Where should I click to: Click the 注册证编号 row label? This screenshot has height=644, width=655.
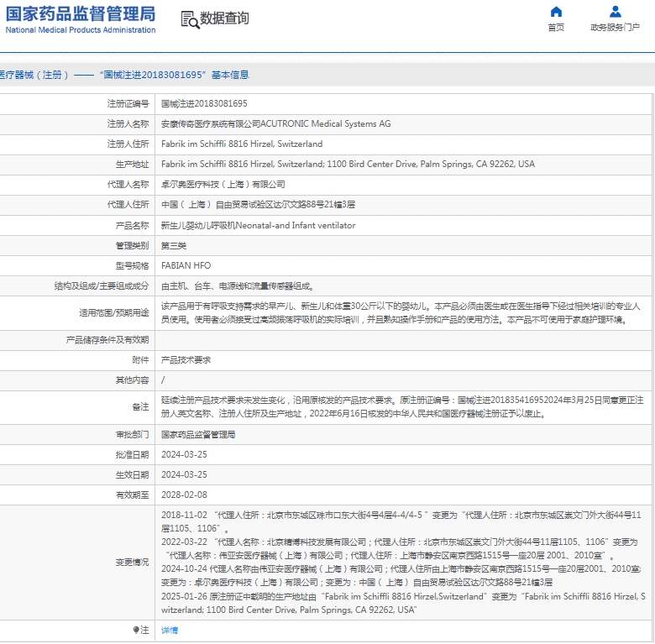(x=128, y=103)
